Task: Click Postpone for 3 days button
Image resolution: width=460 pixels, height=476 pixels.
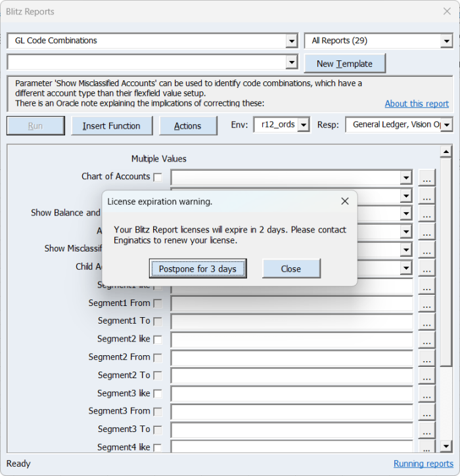Action: (x=198, y=269)
